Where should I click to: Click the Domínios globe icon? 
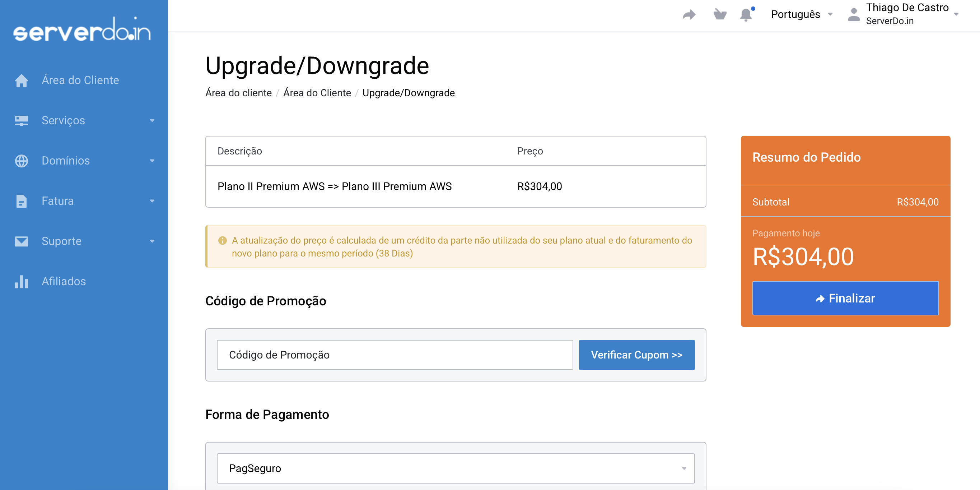(x=21, y=161)
